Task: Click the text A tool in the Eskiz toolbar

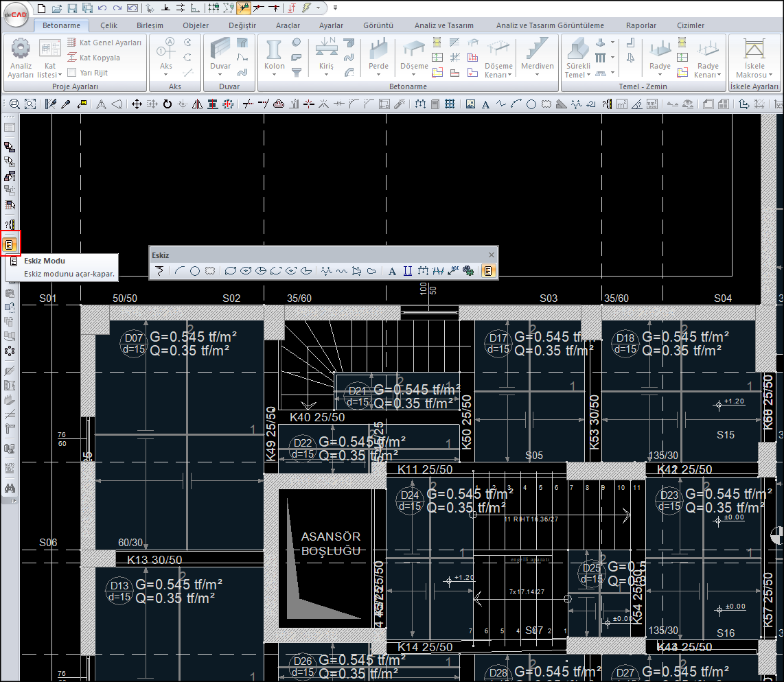Action: [392, 271]
